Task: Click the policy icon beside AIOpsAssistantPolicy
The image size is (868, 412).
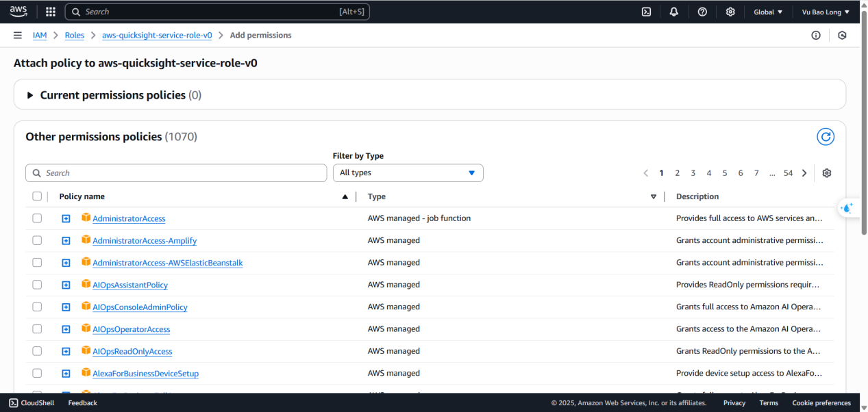Action: click(x=86, y=284)
